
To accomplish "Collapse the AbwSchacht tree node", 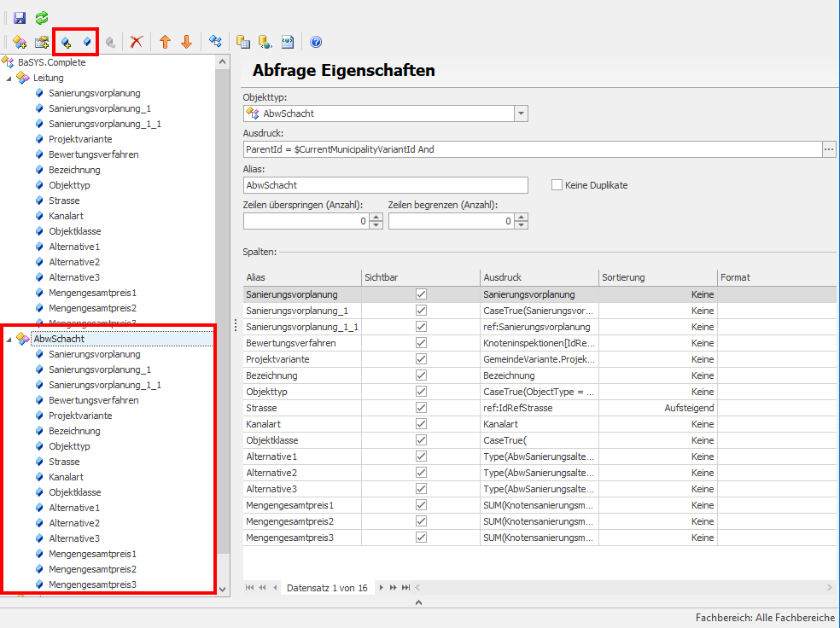I will coord(9,340).
